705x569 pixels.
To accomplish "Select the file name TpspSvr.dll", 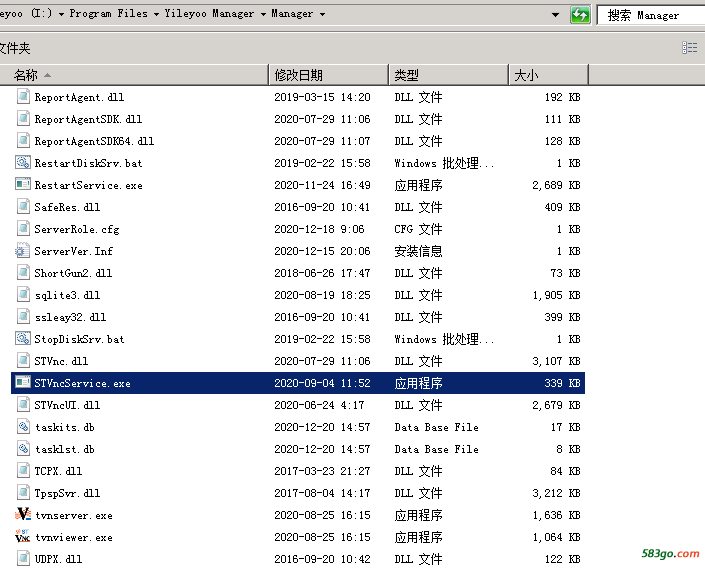I will [67, 493].
